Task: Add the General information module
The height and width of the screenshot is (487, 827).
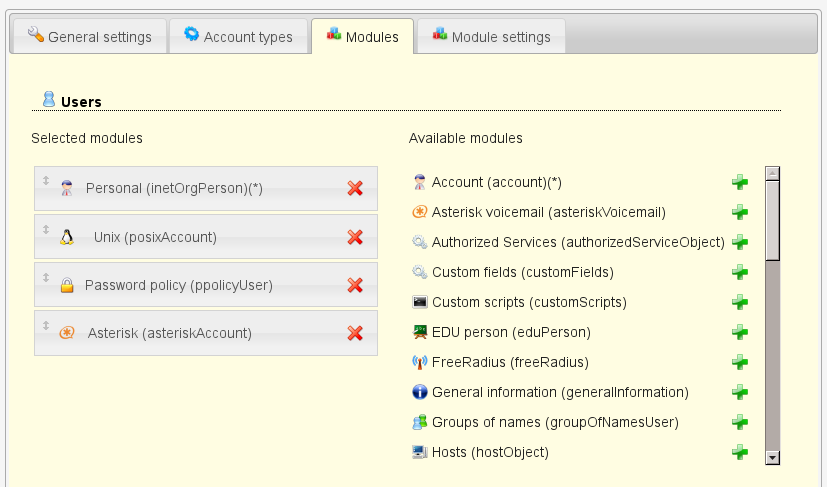Action: (x=739, y=392)
